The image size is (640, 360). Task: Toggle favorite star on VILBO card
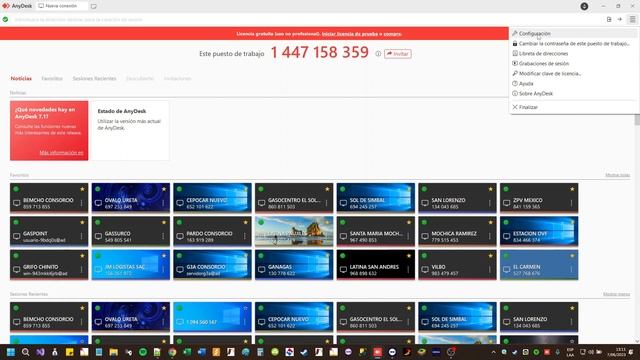click(491, 256)
